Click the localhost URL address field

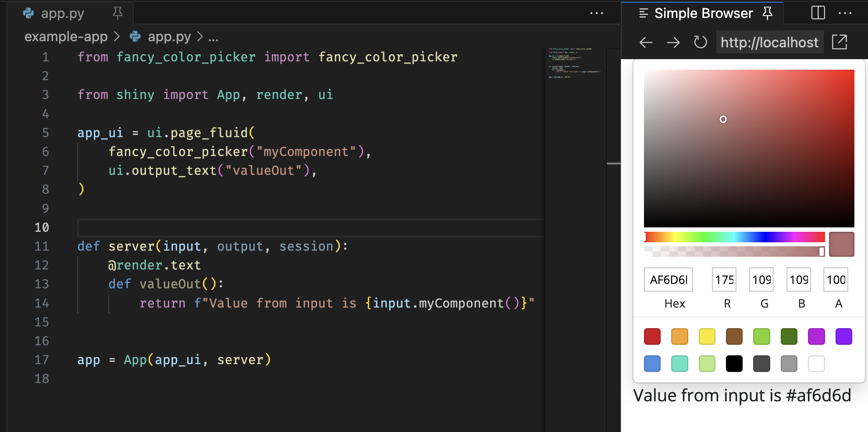(x=769, y=42)
